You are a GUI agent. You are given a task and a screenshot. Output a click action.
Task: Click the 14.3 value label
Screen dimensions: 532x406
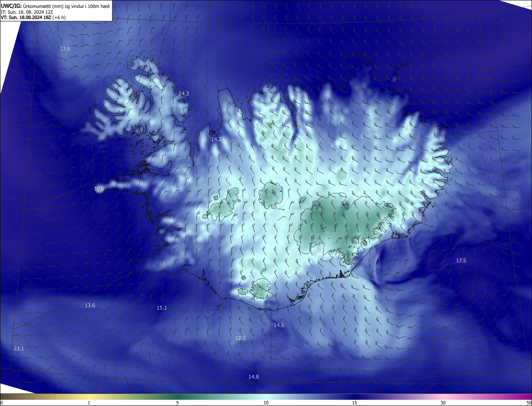[184, 94]
